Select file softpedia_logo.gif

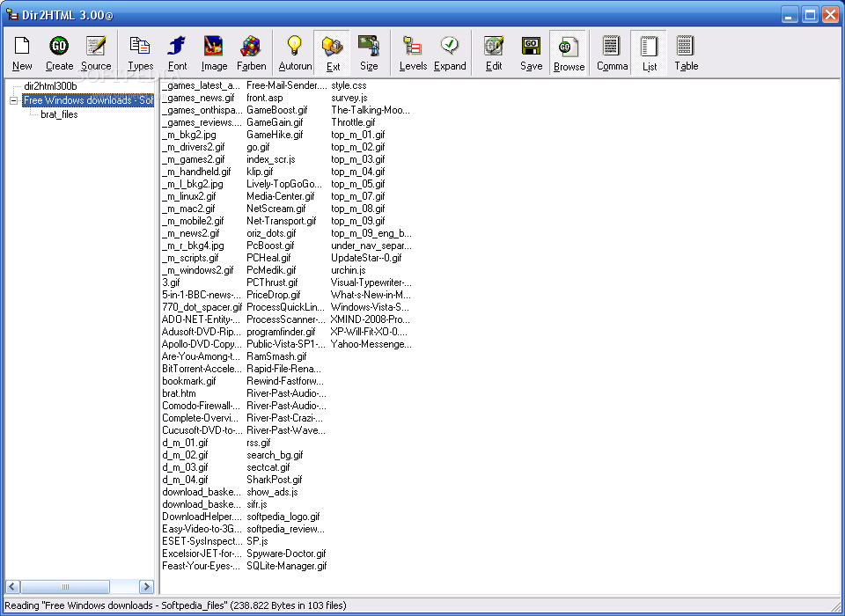click(x=283, y=517)
